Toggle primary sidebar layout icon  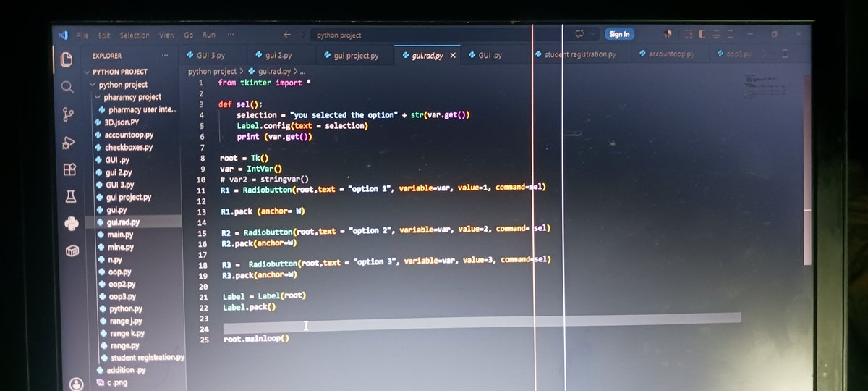point(702,34)
